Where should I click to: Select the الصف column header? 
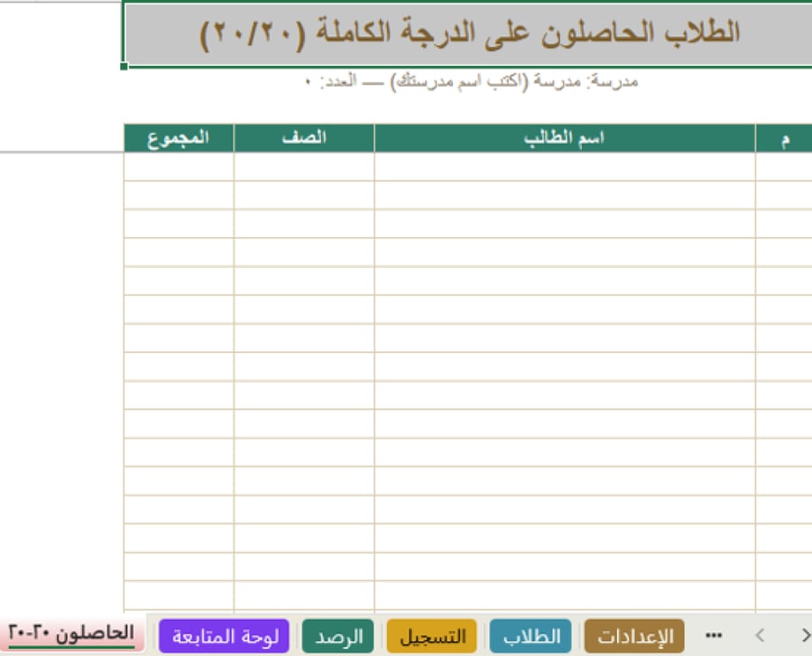tap(304, 138)
